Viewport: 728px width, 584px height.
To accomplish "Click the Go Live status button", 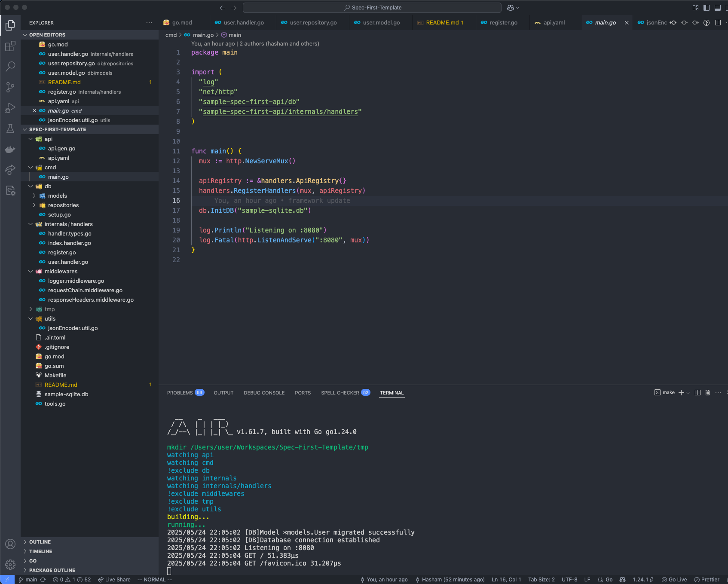I will click(674, 579).
